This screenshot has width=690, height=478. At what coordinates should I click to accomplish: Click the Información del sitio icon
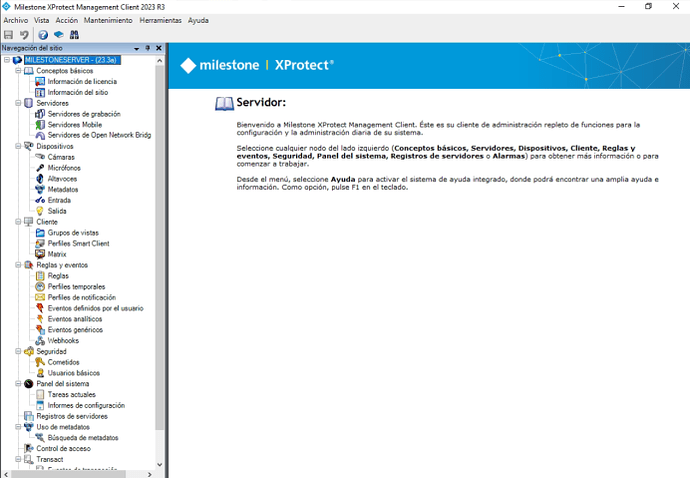point(40,92)
